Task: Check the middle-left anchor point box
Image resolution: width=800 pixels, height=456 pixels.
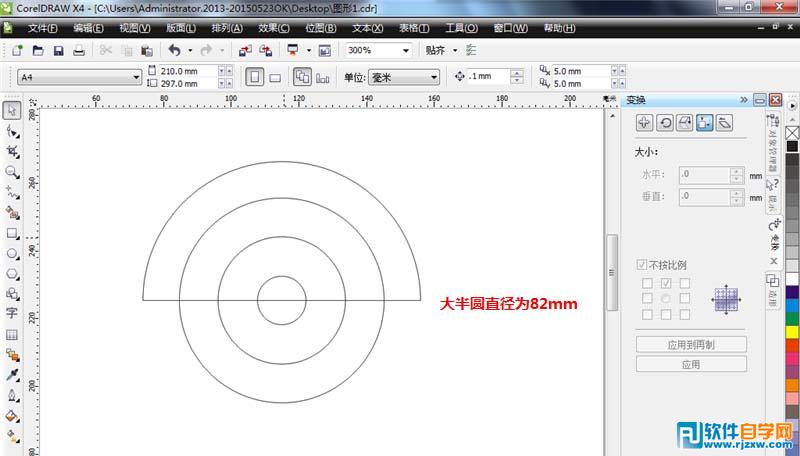Action: click(x=647, y=298)
